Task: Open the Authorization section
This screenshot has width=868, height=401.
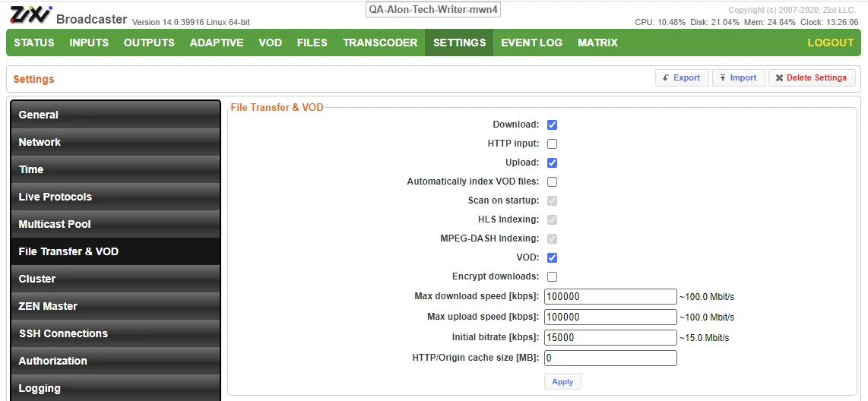Action: 115,361
